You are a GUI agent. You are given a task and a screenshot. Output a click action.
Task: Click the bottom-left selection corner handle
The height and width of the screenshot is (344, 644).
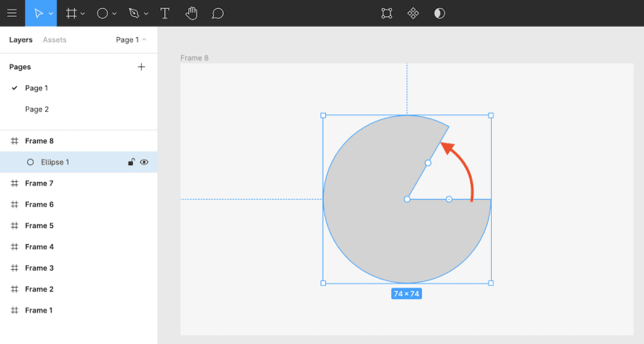click(x=324, y=283)
